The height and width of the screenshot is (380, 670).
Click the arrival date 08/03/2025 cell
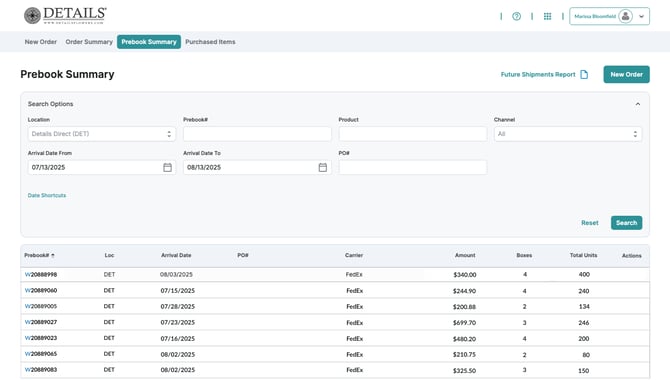[x=176, y=274]
